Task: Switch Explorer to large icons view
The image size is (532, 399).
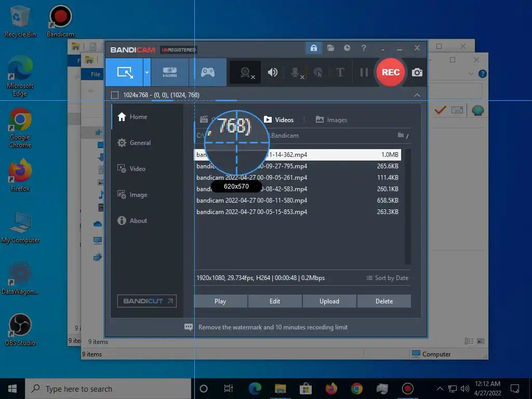Action: pyautogui.click(x=481, y=341)
